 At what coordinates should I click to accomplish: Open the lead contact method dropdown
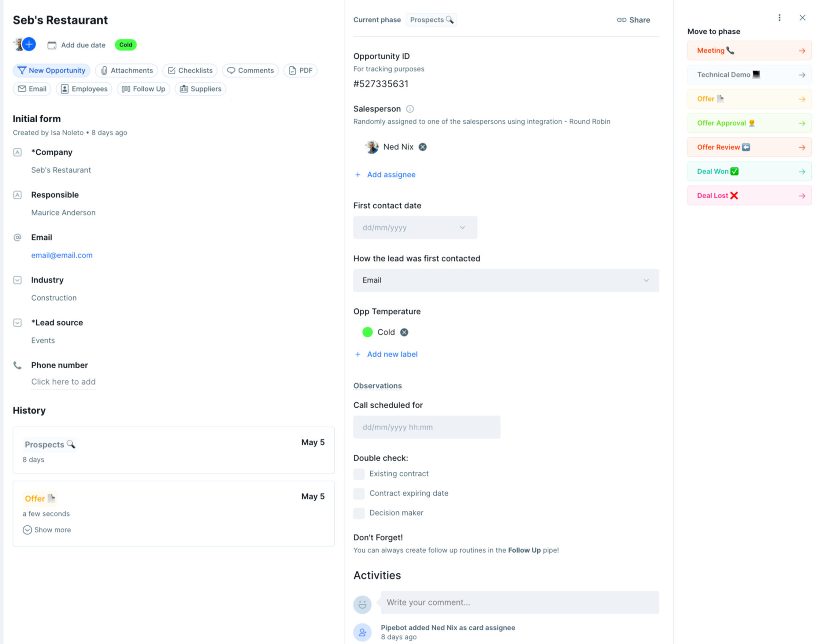pyautogui.click(x=506, y=280)
